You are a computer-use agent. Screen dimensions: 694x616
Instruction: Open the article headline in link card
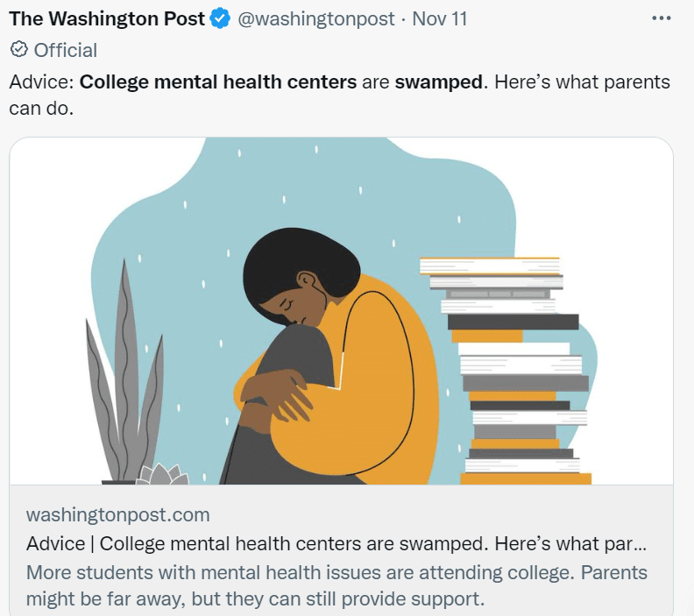click(336, 543)
